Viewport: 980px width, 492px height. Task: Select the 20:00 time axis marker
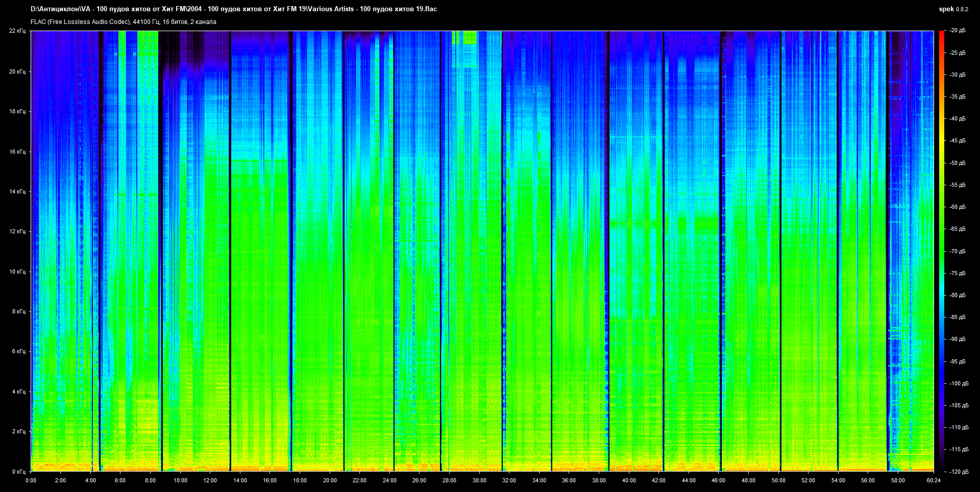(330, 480)
